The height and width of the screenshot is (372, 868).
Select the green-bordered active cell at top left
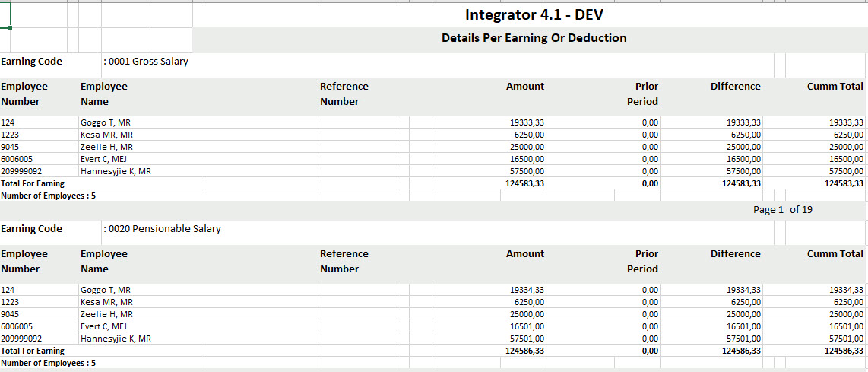tap(5, 15)
